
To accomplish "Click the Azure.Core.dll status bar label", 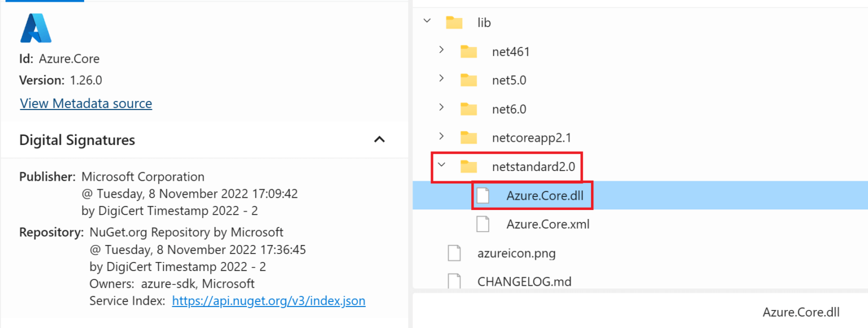I will coord(801,312).
